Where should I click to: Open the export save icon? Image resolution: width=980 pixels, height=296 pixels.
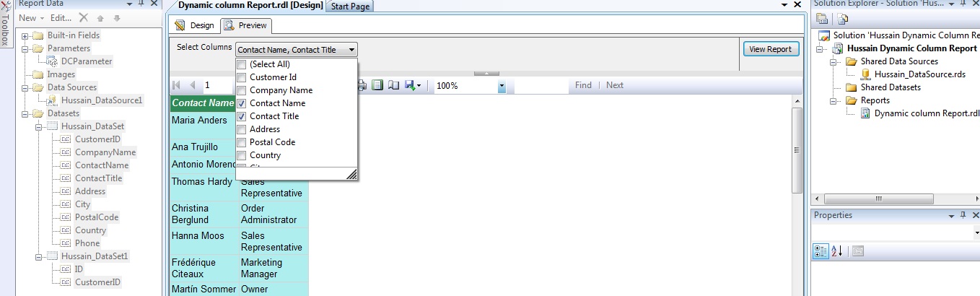409,85
